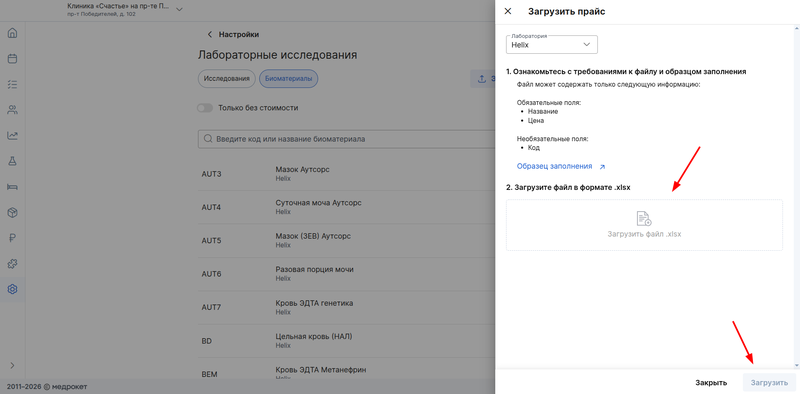Select row Мазок (ЗЕВ) Аутсорс
The image size is (800, 394).
coord(346,240)
